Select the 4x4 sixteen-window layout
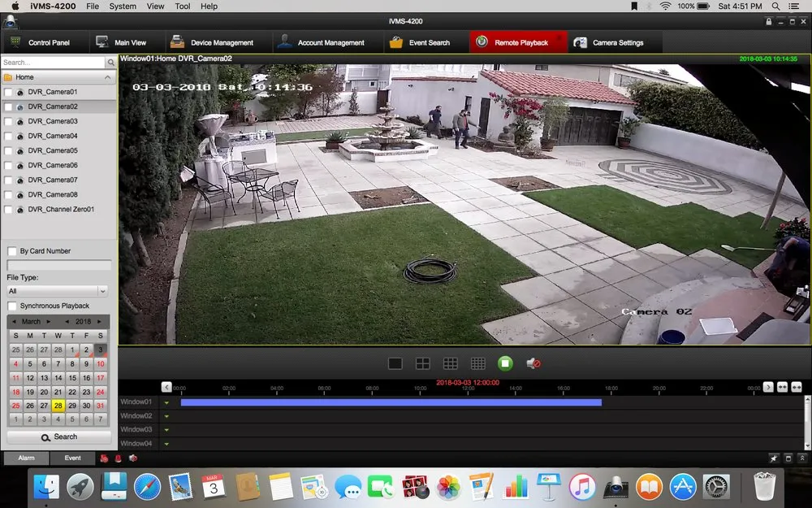812x508 pixels. 478,363
